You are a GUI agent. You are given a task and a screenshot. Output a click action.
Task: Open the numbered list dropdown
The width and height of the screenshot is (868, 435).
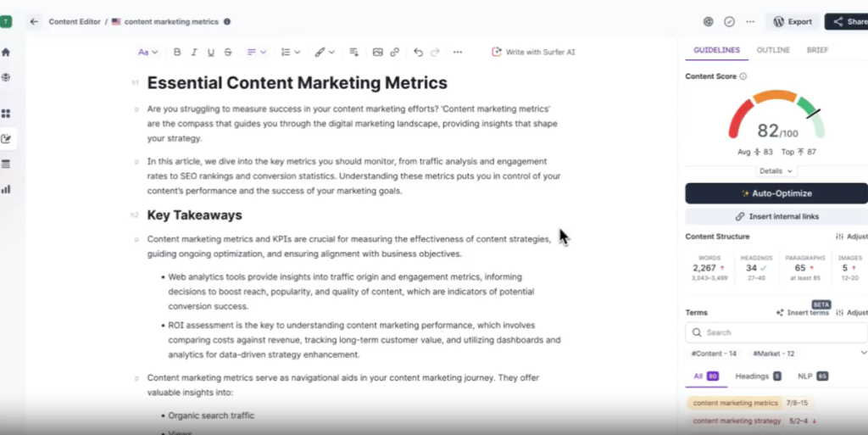tap(291, 52)
